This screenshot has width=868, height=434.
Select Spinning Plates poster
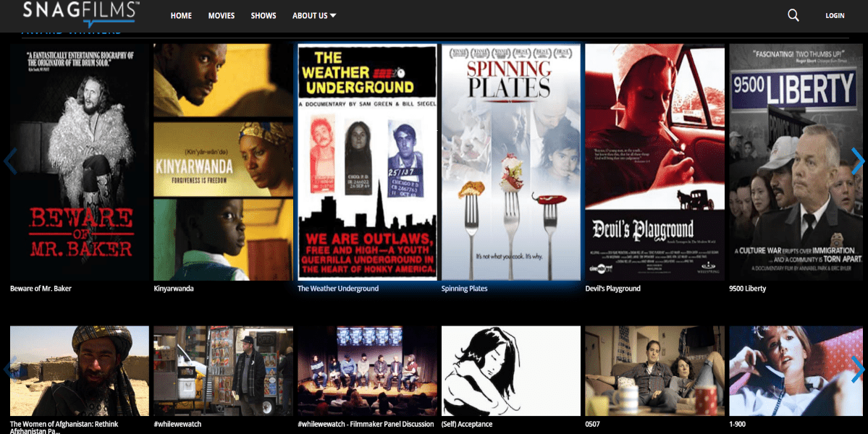(511, 162)
